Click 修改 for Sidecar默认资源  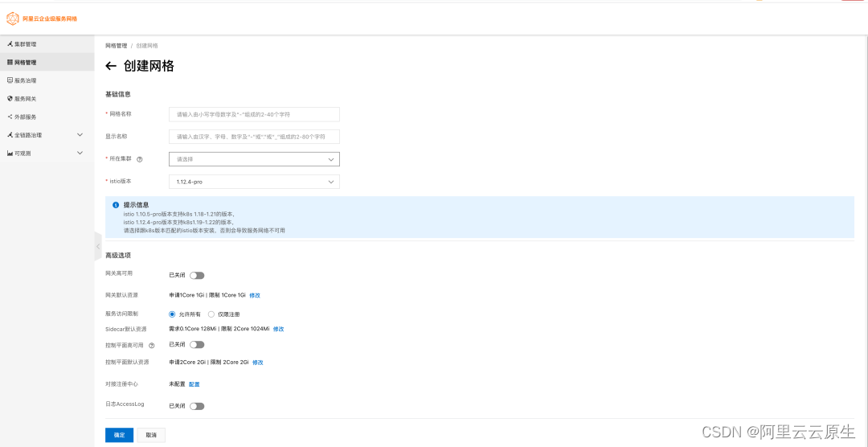[278, 329]
